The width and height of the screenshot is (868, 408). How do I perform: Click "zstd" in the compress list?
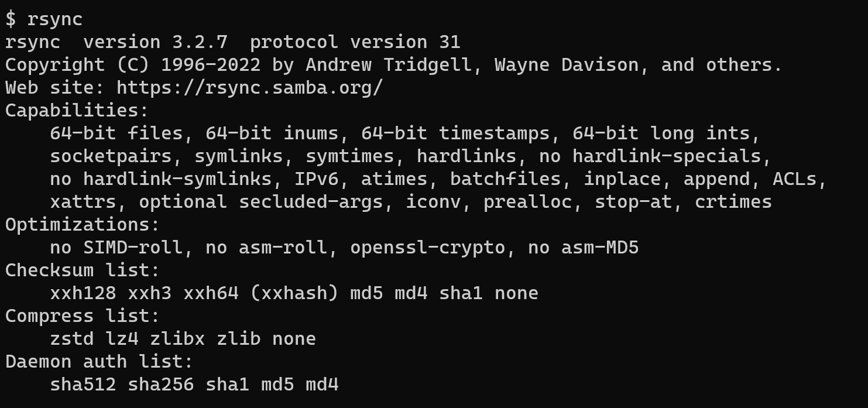pyautogui.click(x=72, y=339)
